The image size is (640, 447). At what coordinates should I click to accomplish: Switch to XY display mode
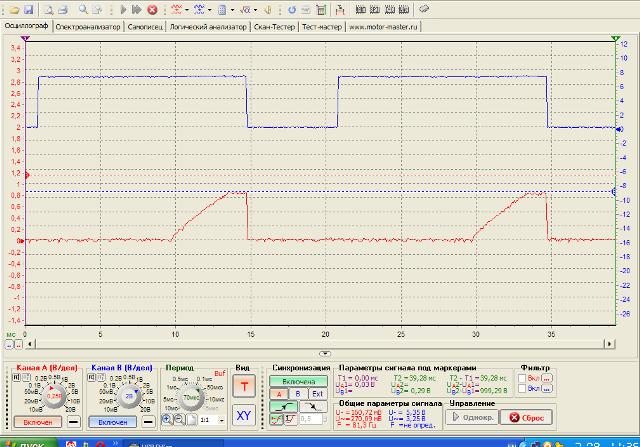pos(243,415)
